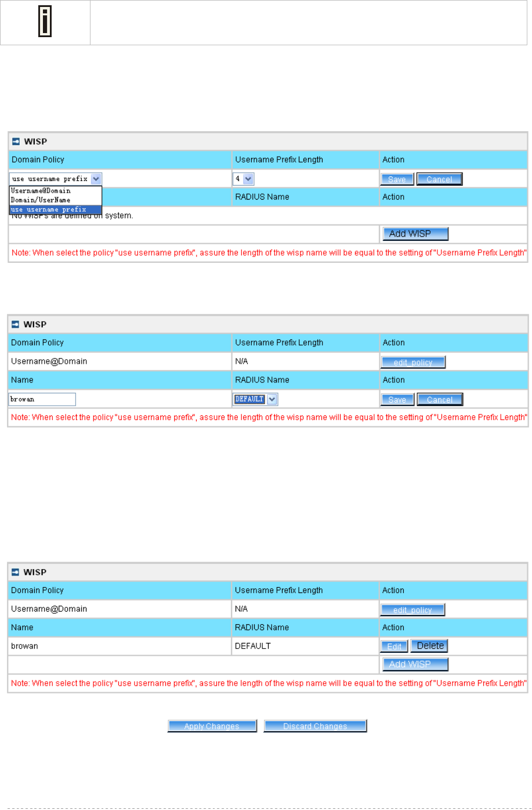Save the domain policy setting
Viewport: 532px width, 810px height.
tap(397, 179)
